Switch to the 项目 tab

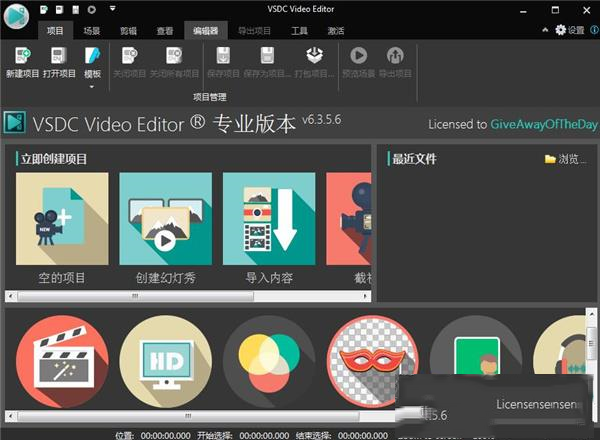(x=55, y=31)
